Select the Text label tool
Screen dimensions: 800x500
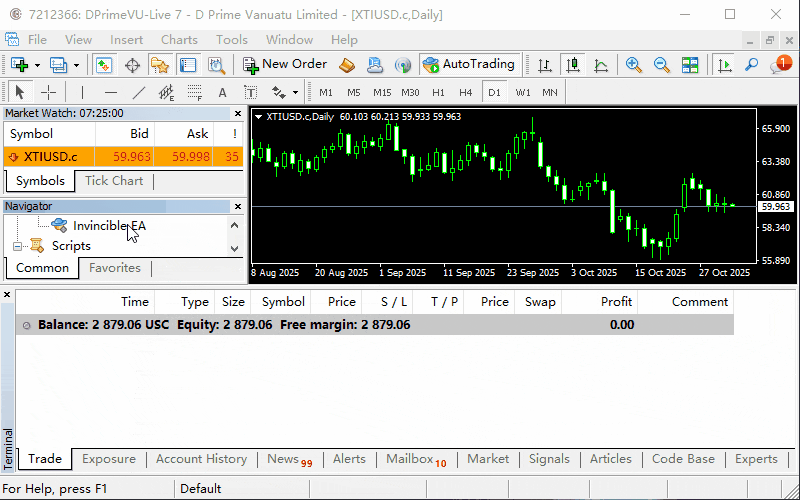tap(222, 92)
